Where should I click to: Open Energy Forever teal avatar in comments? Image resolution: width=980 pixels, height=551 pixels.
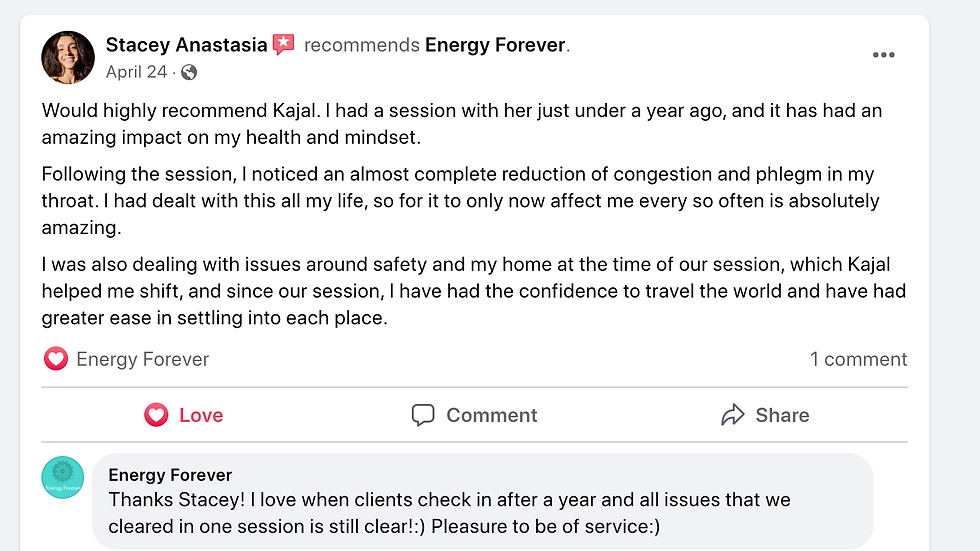coord(62,477)
